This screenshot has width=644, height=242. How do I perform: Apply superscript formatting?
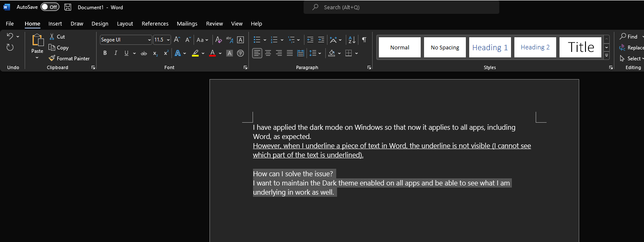(x=166, y=53)
